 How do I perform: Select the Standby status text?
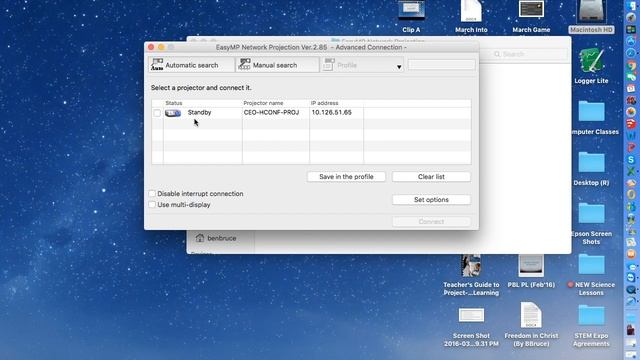tap(199, 112)
